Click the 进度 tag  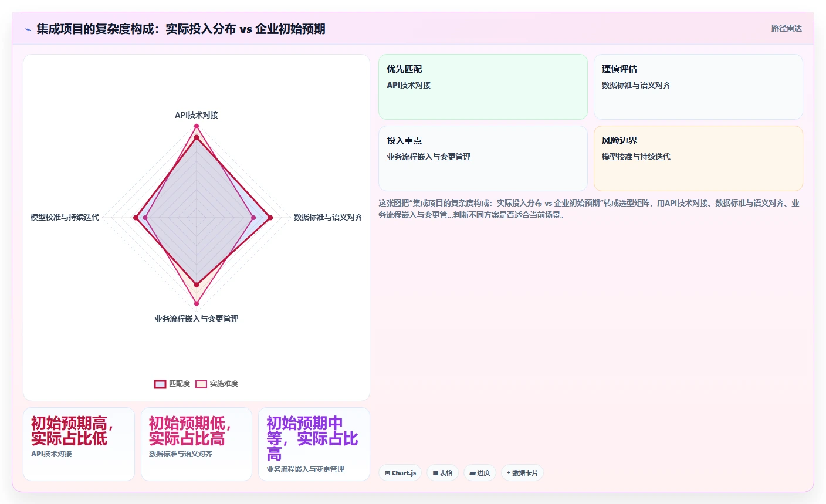480,473
